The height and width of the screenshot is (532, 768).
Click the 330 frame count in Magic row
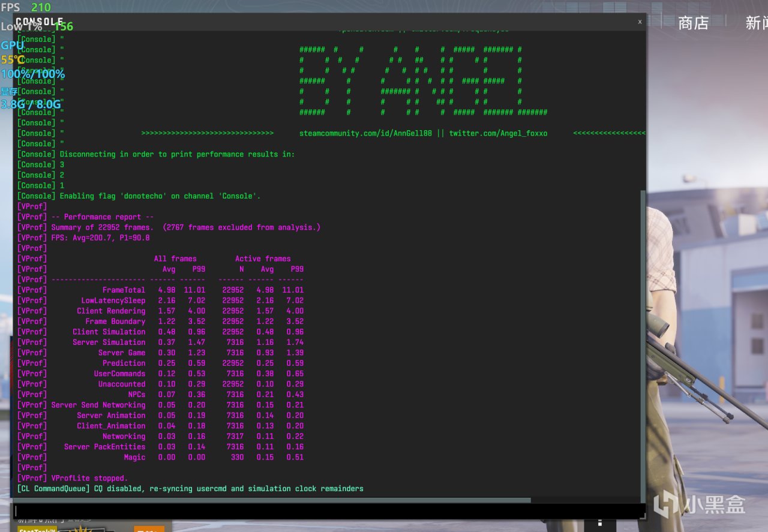point(237,458)
